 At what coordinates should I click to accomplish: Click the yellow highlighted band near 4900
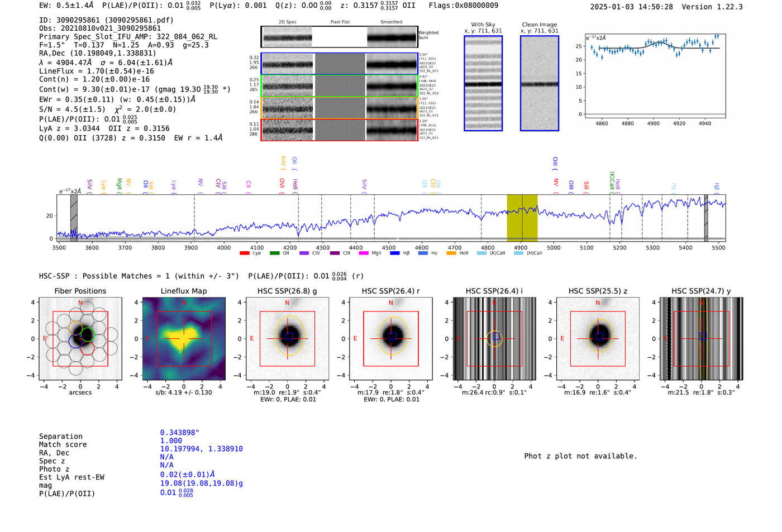(522, 218)
